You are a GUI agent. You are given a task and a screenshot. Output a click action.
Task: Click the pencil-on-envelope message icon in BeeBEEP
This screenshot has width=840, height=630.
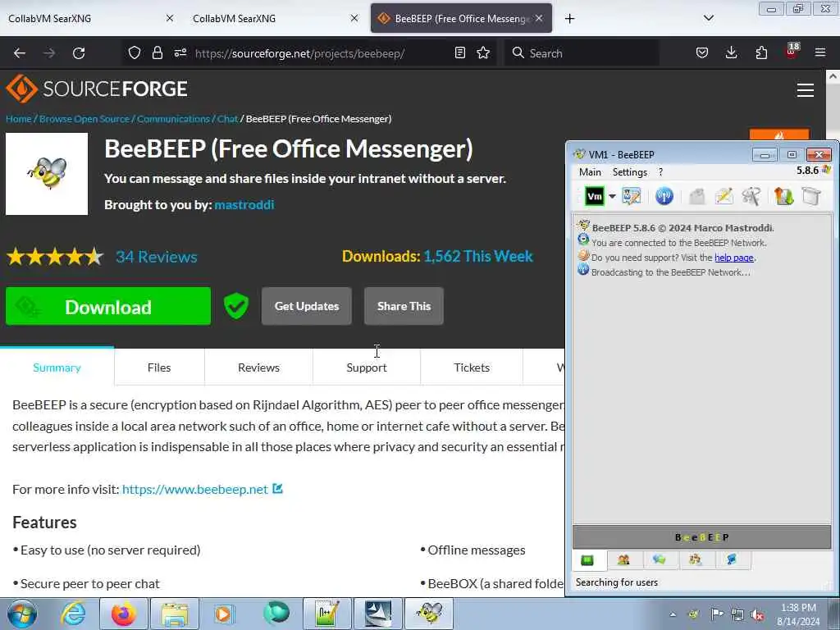[x=724, y=197]
